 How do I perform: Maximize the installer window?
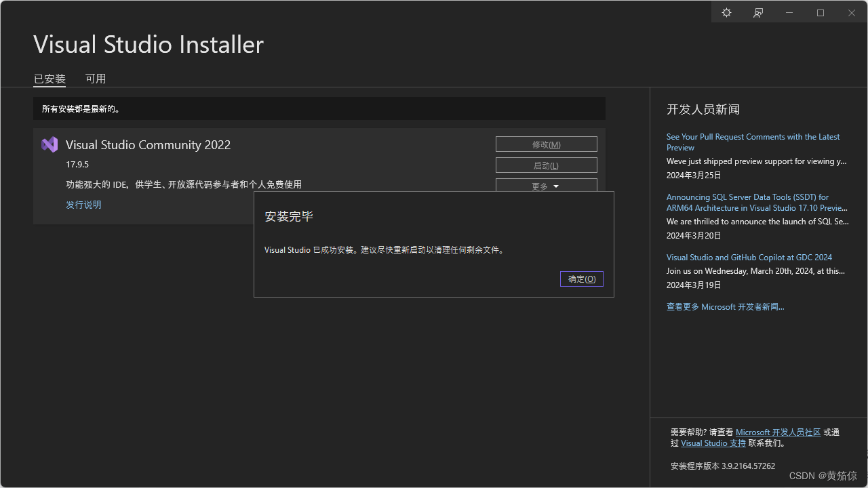[821, 13]
